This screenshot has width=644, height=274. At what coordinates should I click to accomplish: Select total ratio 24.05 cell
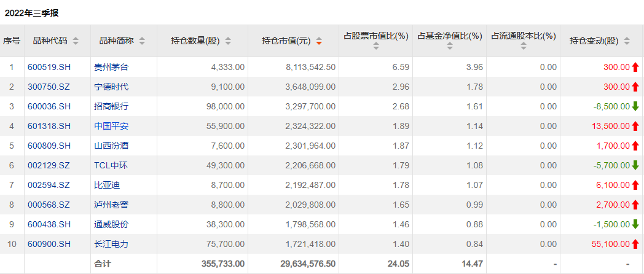pos(399,264)
